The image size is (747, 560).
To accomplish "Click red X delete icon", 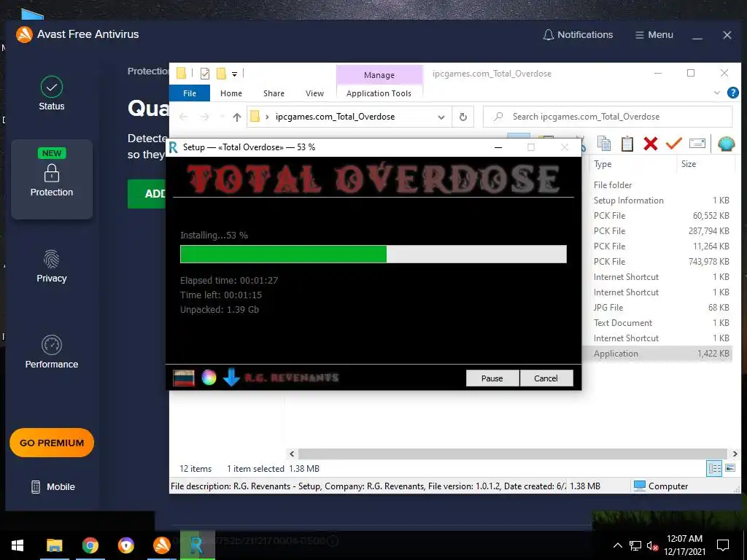I will (x=650, y=144).
